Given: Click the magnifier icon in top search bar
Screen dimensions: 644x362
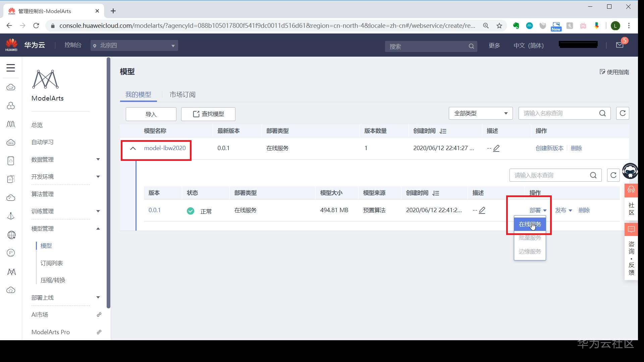Looking at the screenshot, I should tap(471, 46).
